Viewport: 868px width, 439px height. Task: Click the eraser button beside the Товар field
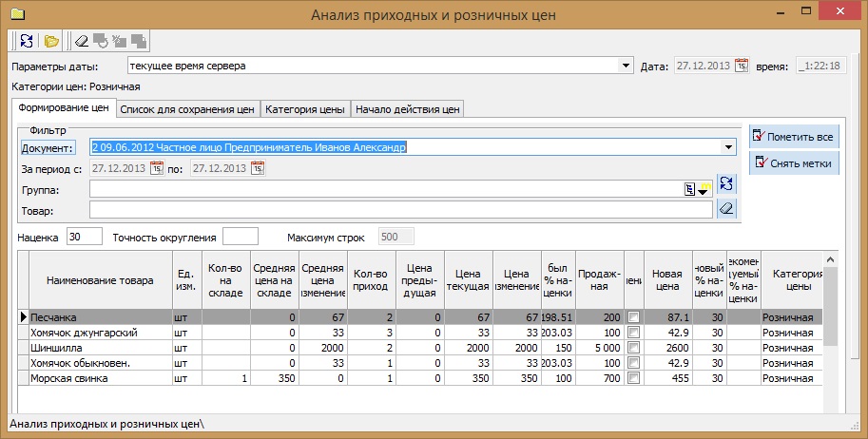[x=726, y=209]
